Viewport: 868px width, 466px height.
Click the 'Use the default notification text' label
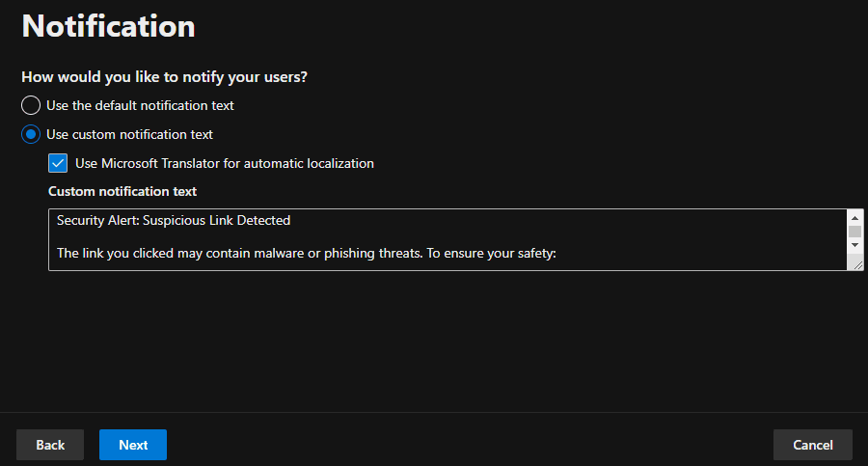140,105
